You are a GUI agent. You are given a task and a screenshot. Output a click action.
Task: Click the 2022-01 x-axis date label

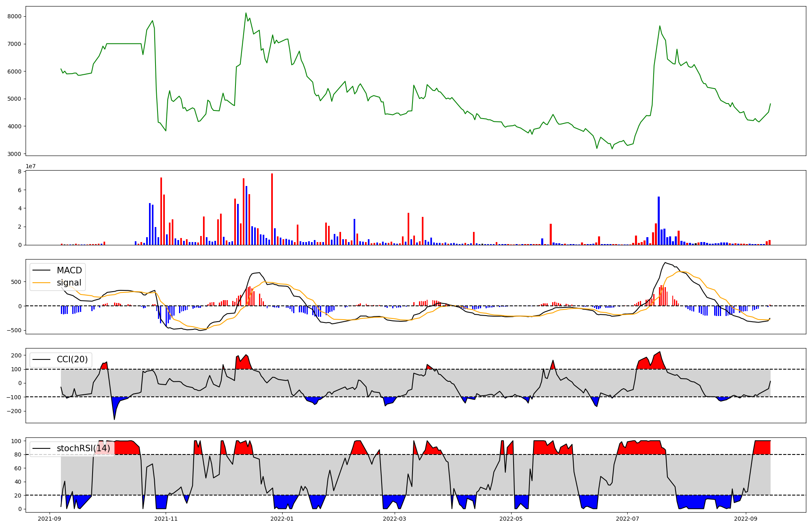pyautogui.click(x=282, y=519)
